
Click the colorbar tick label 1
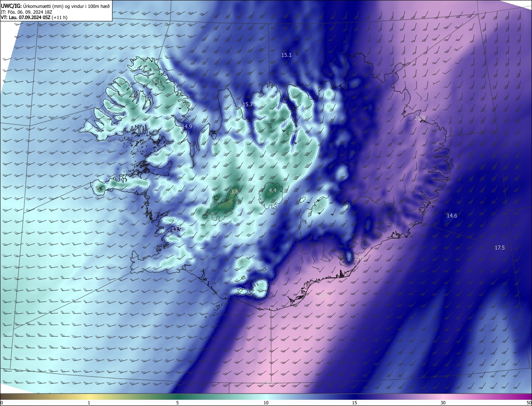(89, 403)
